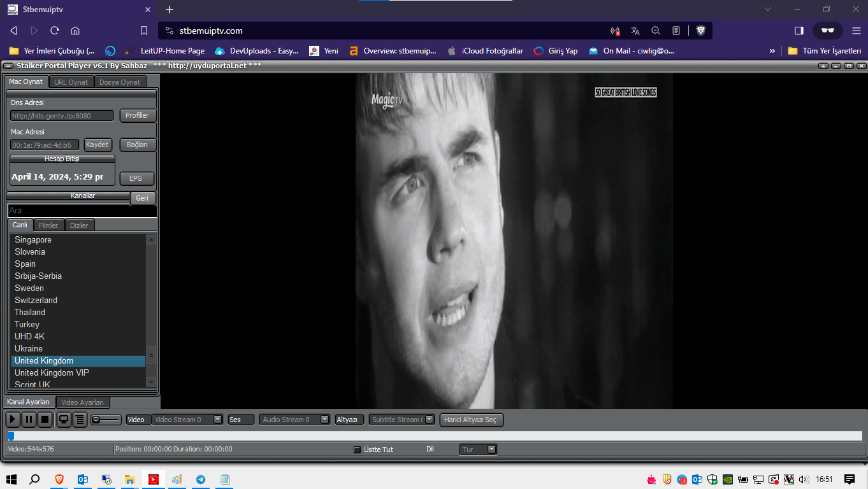868x489 pixels.
Task: Open iCloud Fotoğraflar bookmark
Action: click(x=486, y=51)
